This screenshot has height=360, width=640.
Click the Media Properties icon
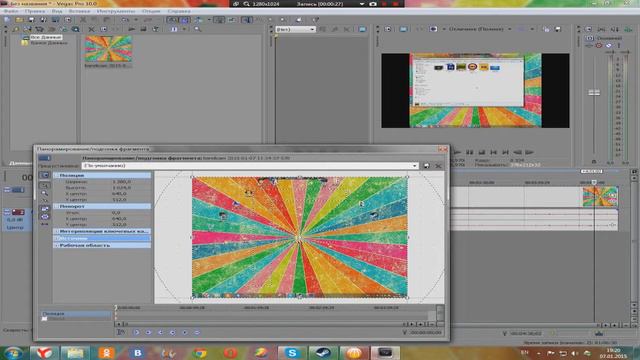click(103, 29)
